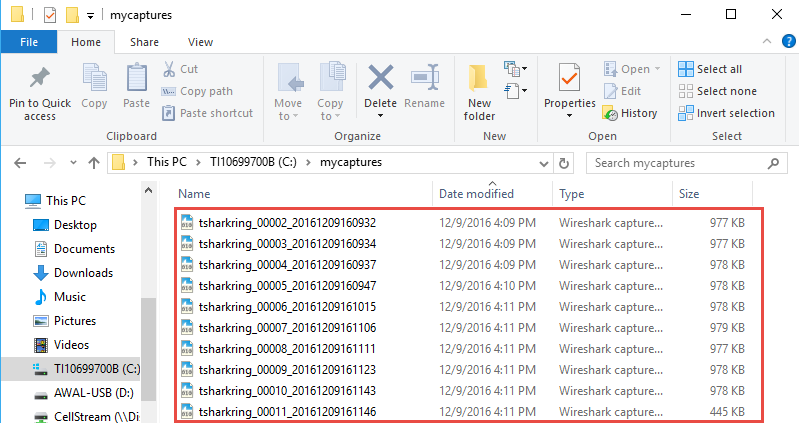Open file History in the ribbon
Image resolution: width=799 pixels, height=423 pixels.
pyautogui.click(x=630, y=113)
